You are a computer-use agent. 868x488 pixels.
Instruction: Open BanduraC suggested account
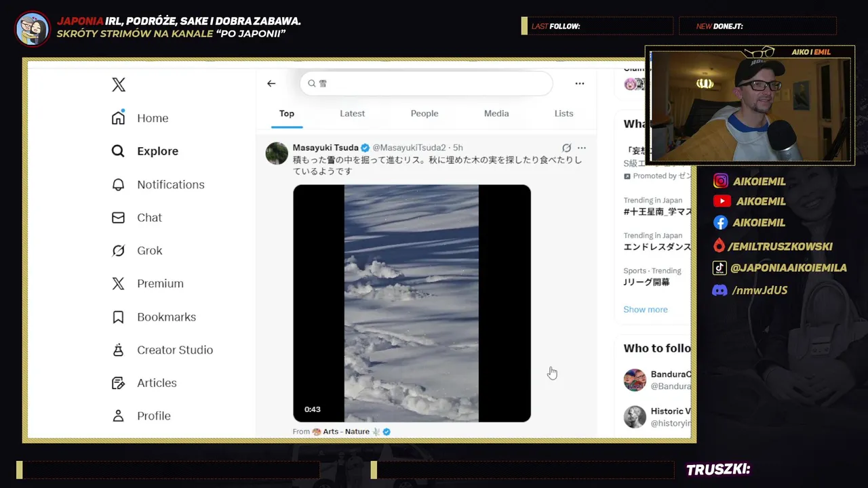click(x=671, y=374)
